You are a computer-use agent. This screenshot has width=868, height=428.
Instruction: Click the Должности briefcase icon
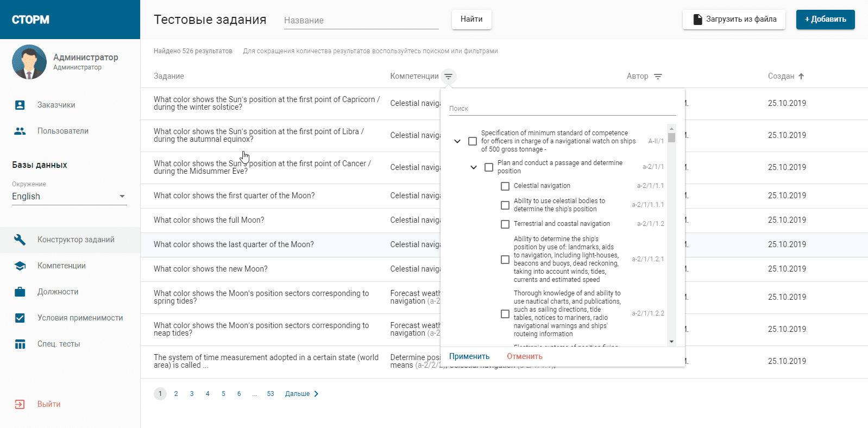[20, 292]
